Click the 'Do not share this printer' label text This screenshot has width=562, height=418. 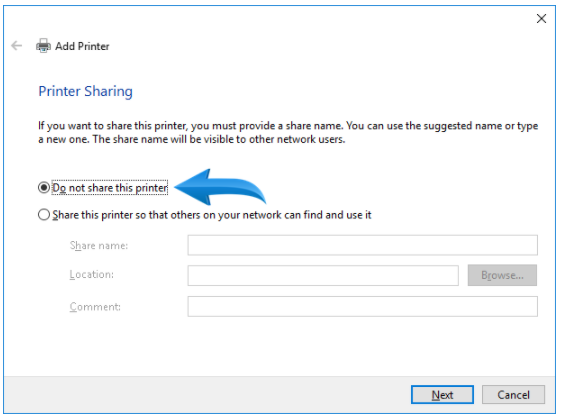(x=110, y=188)
